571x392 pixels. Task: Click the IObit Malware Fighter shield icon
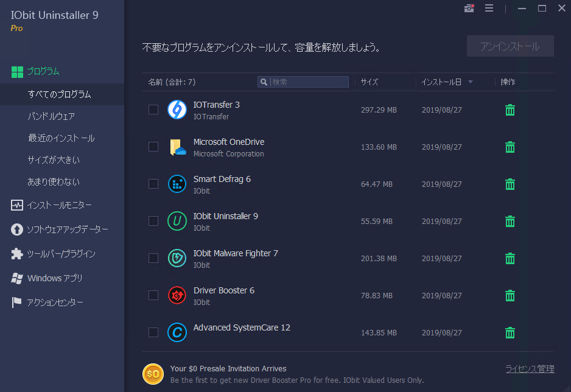[177, 258]
